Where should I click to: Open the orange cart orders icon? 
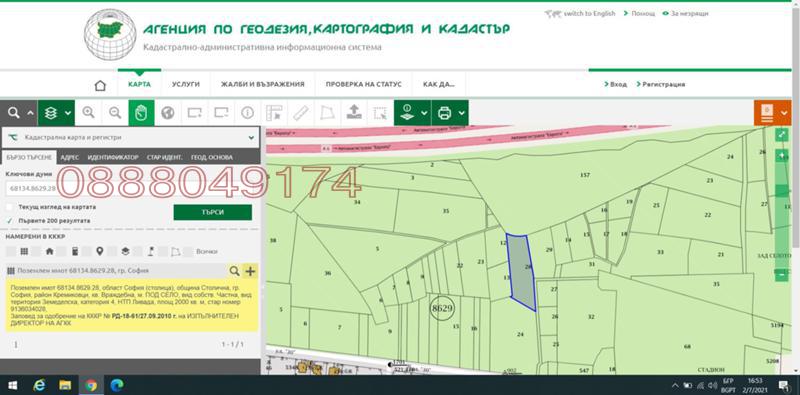767,113
